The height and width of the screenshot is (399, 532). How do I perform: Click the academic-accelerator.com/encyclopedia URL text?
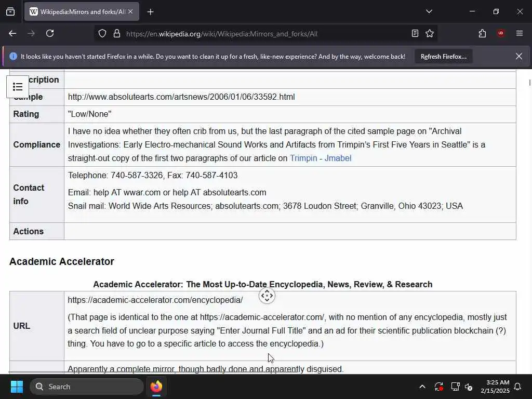point(155,300)
